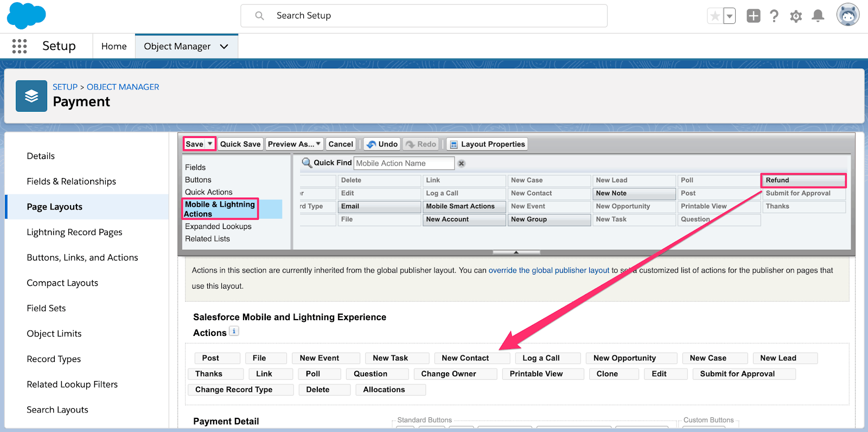Click the Quick Save button
868x432 pixels.
point(240,144)
